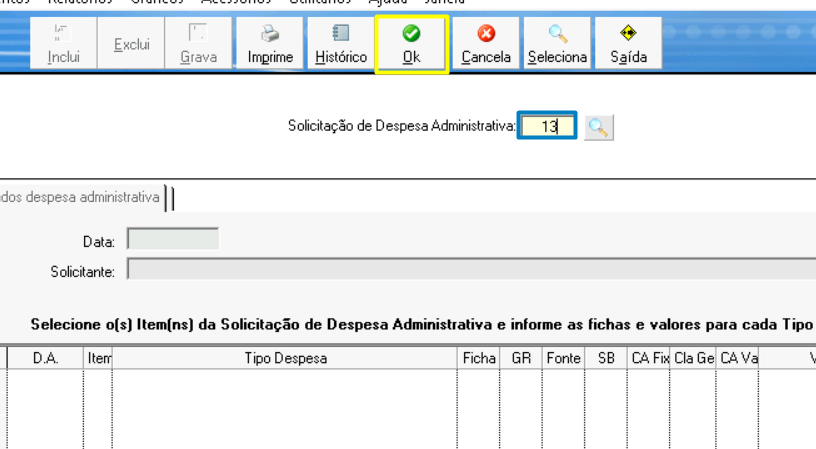Click the Inclui toolbar button
816x449 pixels.
click(x=63, y=44)
